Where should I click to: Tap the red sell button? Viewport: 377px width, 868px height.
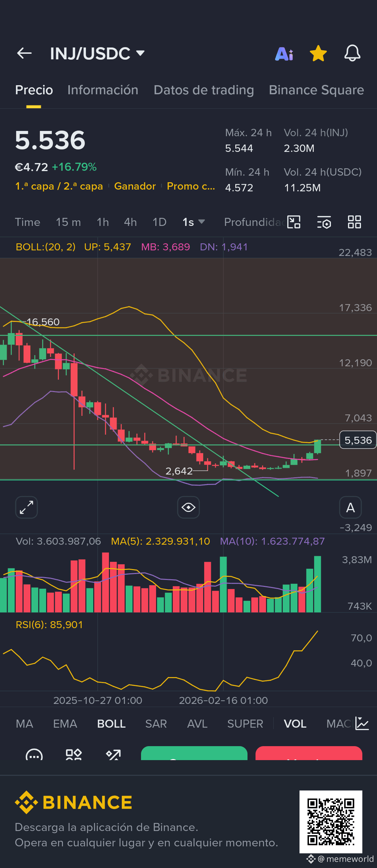coord(309,753)
